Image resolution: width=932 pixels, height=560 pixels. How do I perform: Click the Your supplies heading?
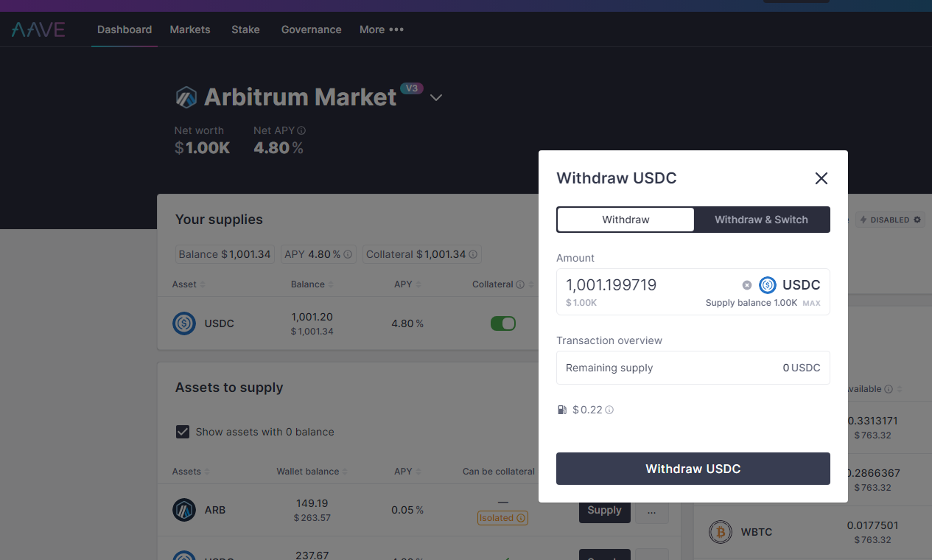click(x=219, y=220)
